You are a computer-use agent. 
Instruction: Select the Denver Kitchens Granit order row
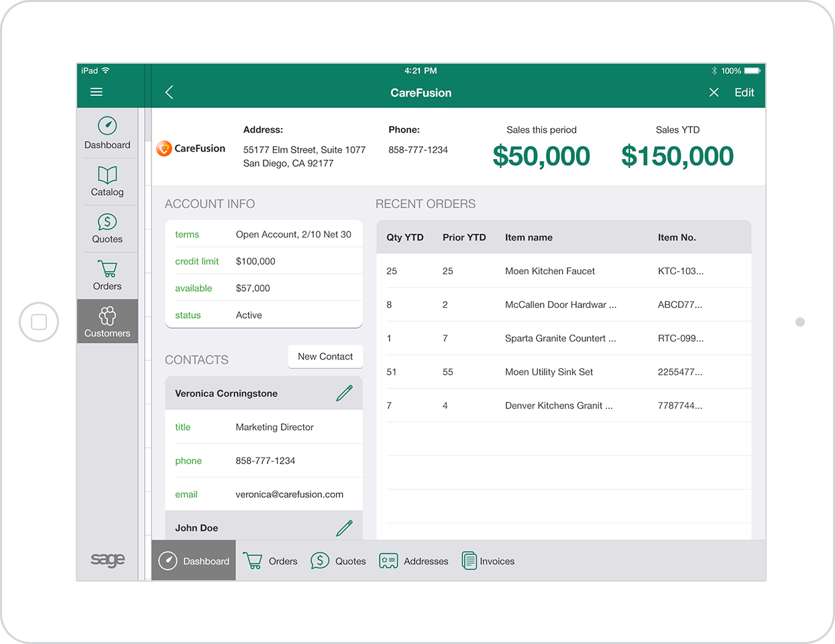point(564,405)
